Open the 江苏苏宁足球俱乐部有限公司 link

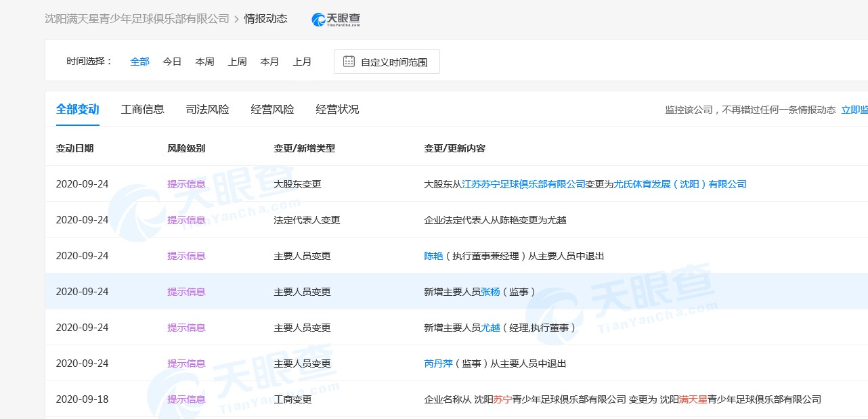click(523, 184)
